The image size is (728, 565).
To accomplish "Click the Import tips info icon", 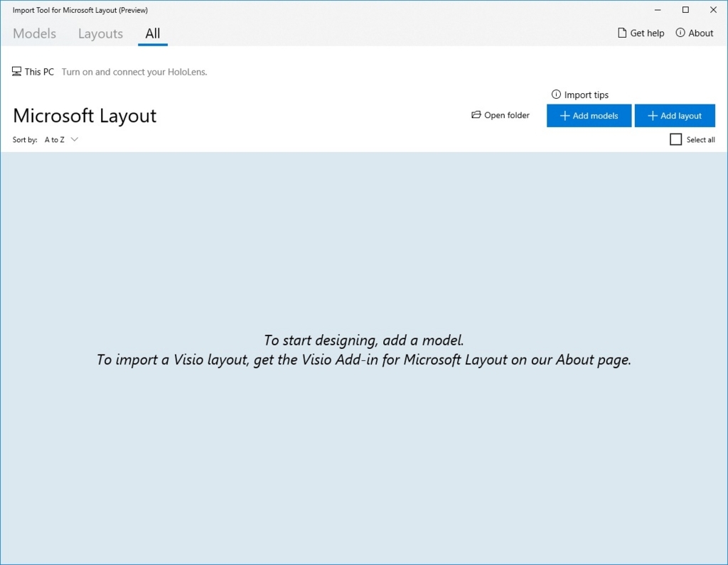I will coord(556,95).
